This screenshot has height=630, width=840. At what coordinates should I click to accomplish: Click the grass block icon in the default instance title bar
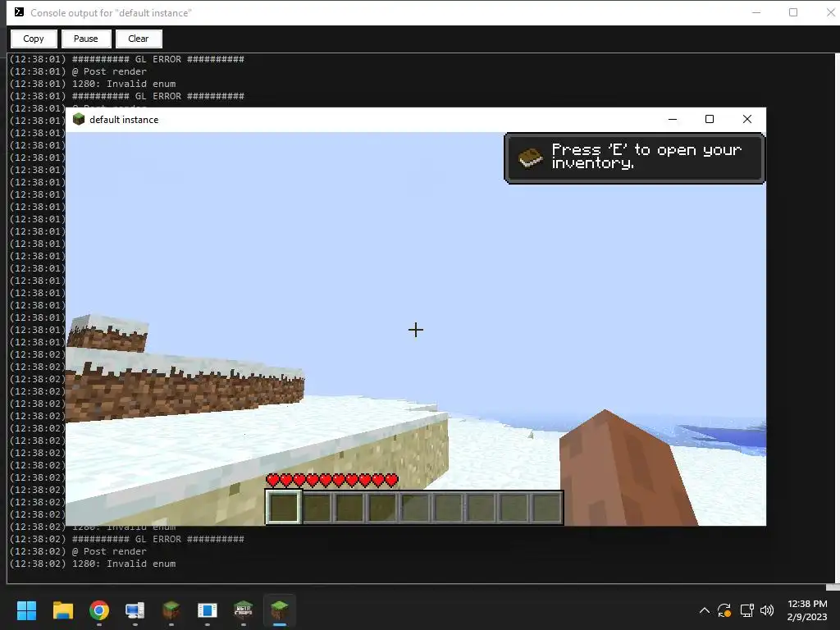(79, 119)
